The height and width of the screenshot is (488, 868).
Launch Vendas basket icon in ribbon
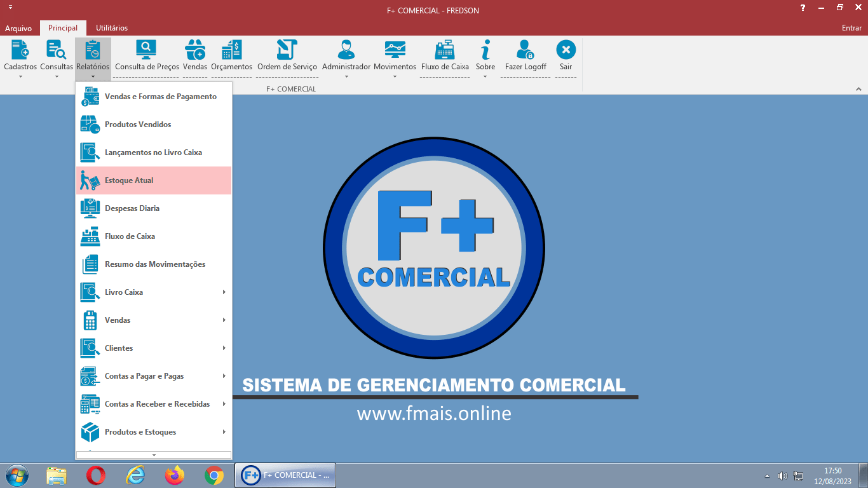195,50
